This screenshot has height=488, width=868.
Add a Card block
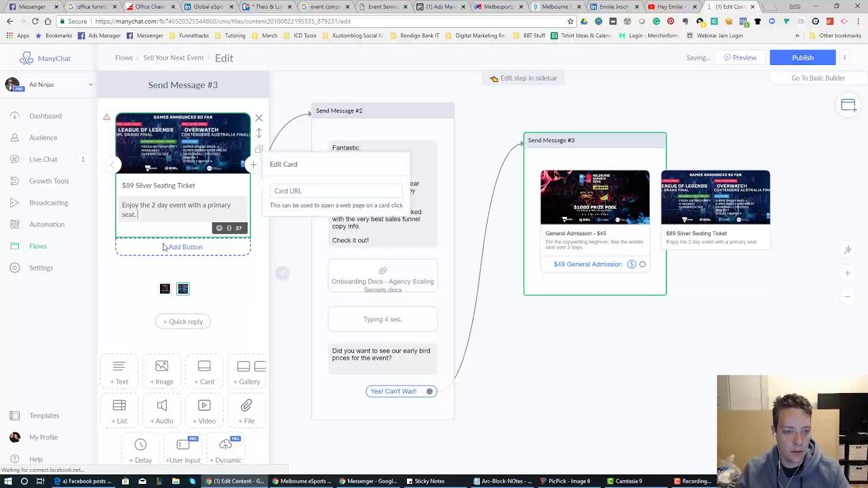204,373
